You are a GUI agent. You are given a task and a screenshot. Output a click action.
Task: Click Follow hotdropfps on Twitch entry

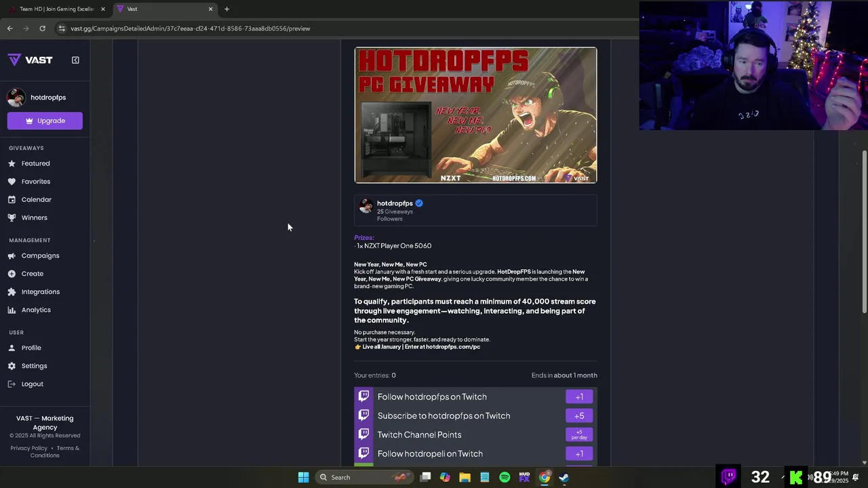pos(475,396)
